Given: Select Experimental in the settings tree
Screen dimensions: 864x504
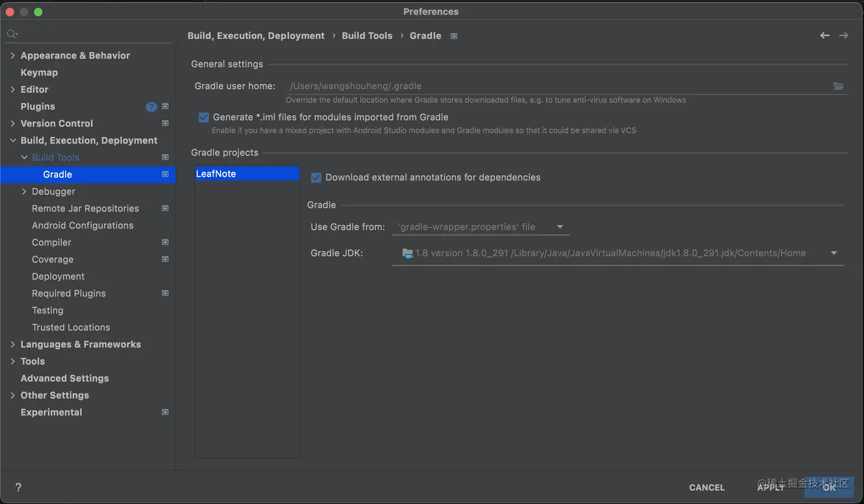Looking at the screenshot, I should (x=51, y=412).
